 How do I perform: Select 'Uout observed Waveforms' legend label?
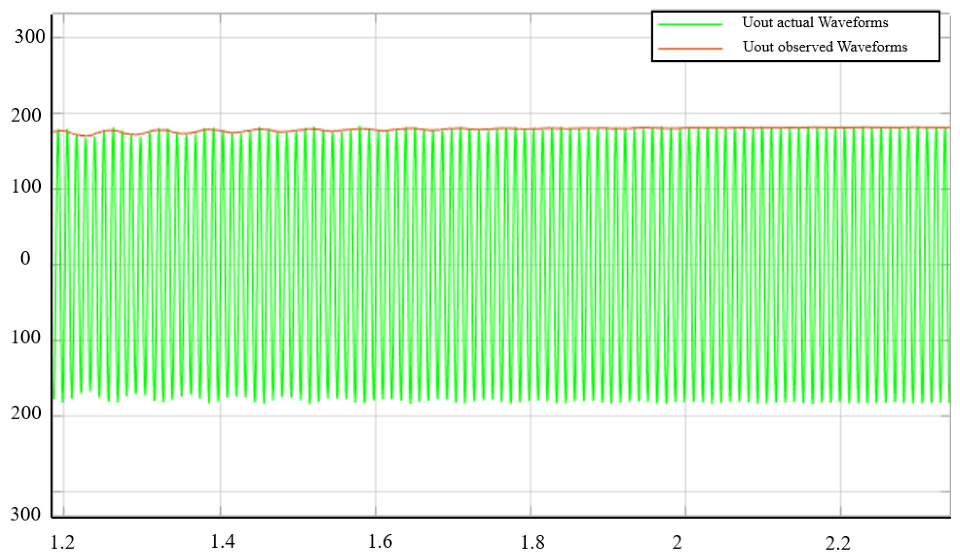tap(825, 47)
